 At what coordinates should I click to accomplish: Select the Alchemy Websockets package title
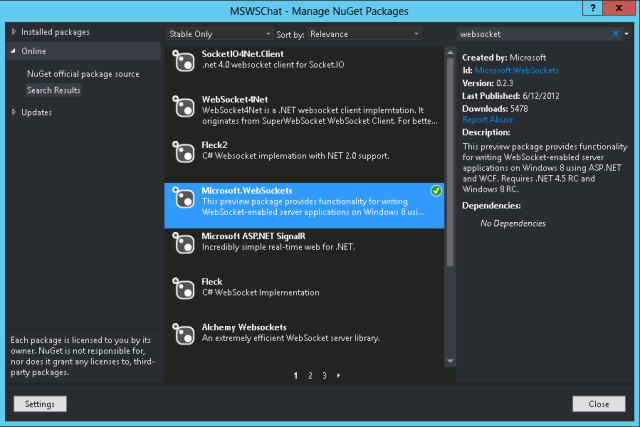pyautogui.click(x=244, y=327)
